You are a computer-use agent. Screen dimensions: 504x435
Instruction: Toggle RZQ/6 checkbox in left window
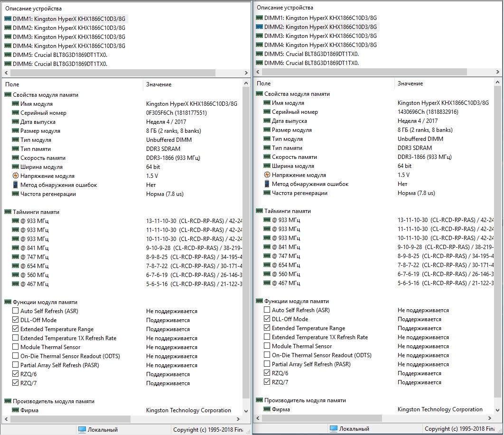click(x=16, y=374)
